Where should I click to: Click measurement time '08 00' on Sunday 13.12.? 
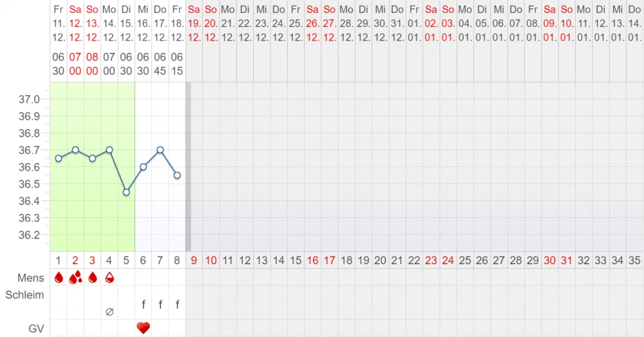(x=92, y=64)
